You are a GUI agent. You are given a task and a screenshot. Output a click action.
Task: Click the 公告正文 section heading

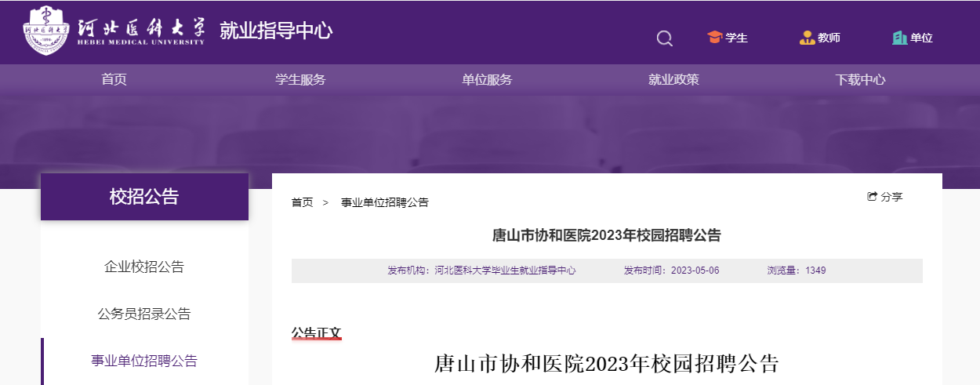click(x=317, y=333)
